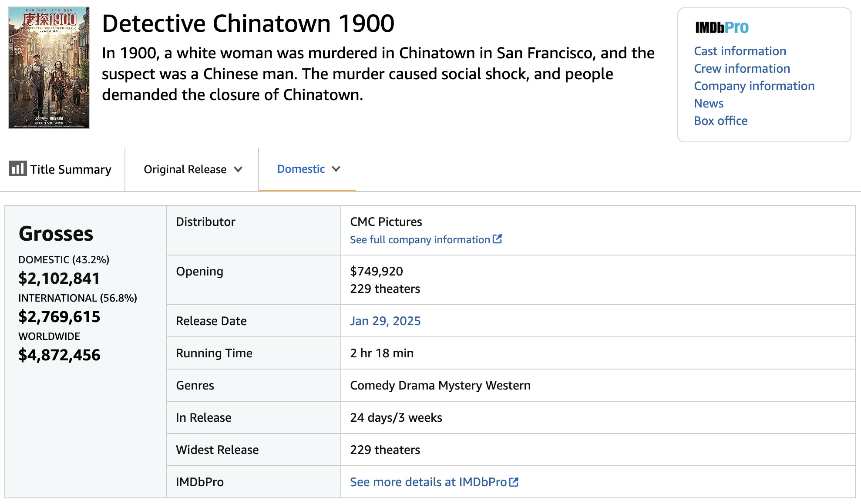
Task: Click external link icon after company information
Action: pos(497,239)
